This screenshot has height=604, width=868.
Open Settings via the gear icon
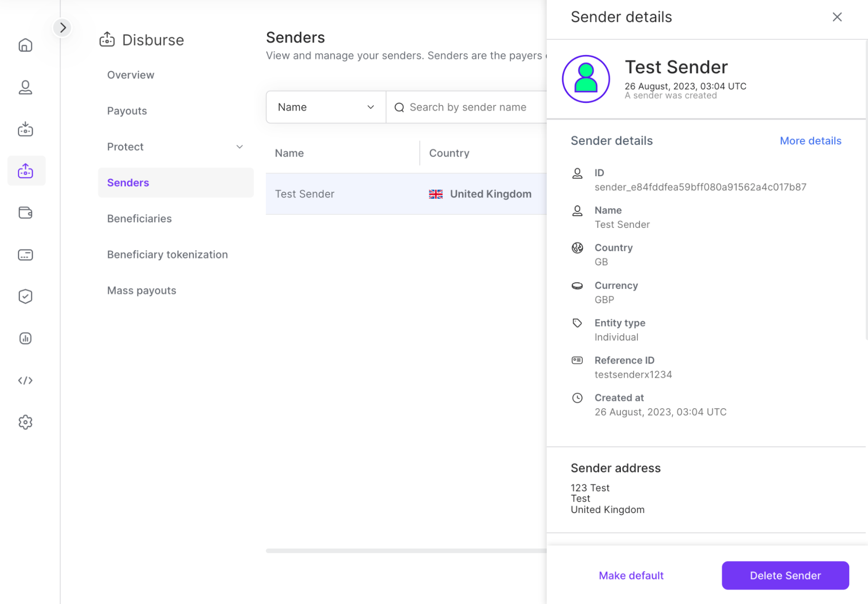coord(26,421)
